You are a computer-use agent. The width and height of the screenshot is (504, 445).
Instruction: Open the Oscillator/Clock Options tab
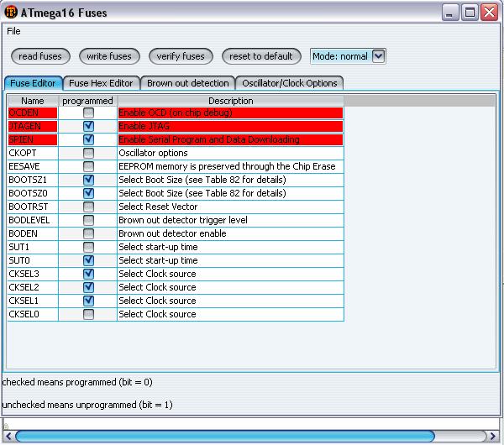pyautogui.click(x=289, y=83)
